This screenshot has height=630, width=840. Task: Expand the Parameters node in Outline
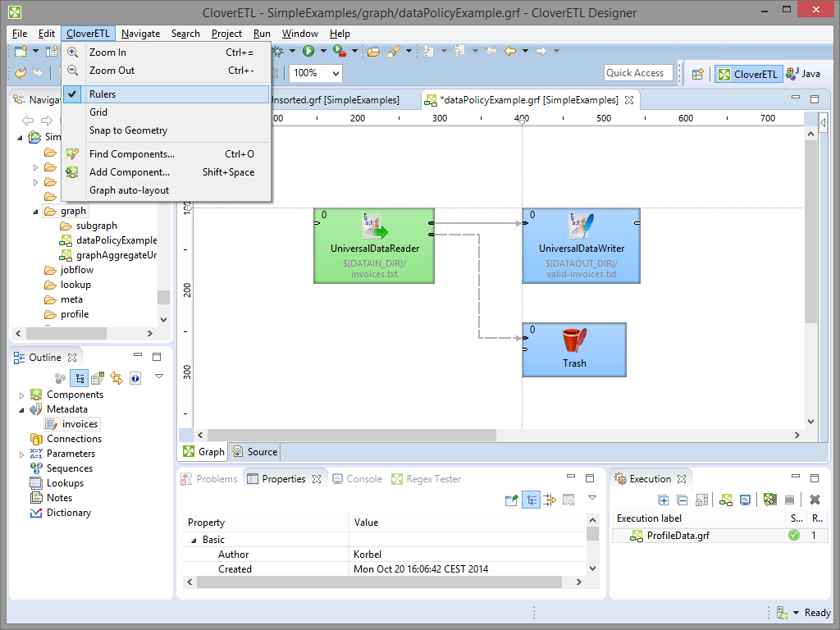point(21,454)
